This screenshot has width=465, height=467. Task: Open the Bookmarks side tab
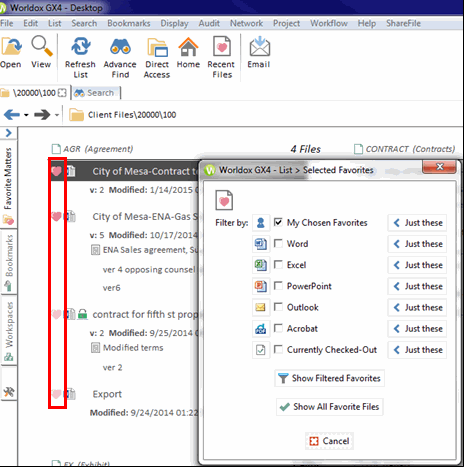8,262
